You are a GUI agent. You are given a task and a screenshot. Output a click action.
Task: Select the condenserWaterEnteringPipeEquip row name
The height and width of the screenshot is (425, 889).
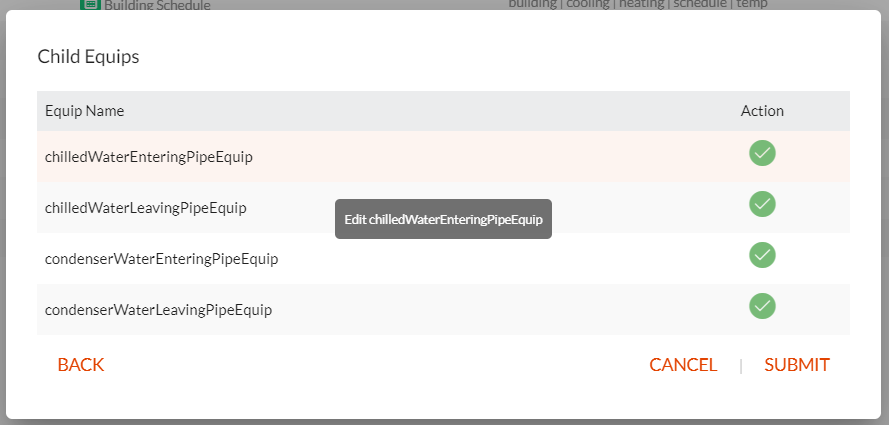(x=162, y=259)
